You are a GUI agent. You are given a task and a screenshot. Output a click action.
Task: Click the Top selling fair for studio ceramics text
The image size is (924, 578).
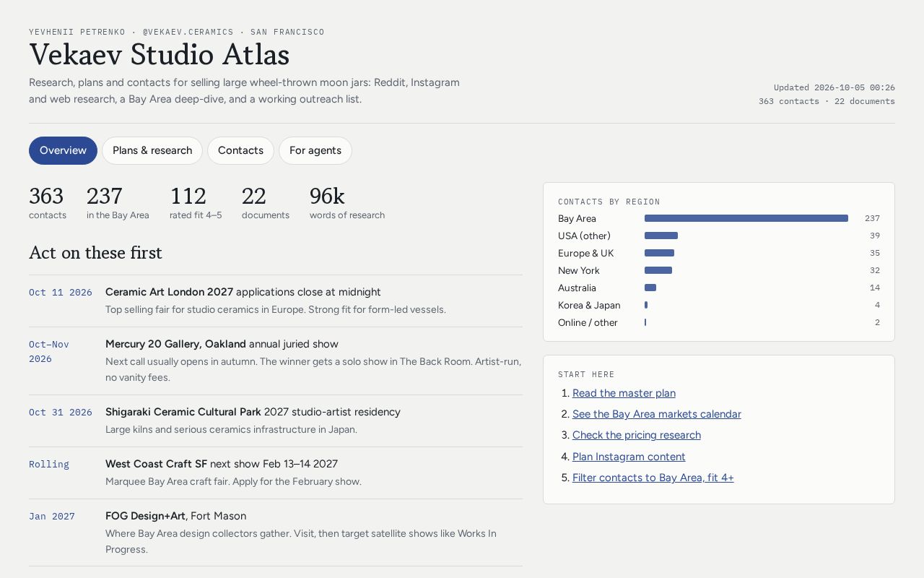point(276,309)
